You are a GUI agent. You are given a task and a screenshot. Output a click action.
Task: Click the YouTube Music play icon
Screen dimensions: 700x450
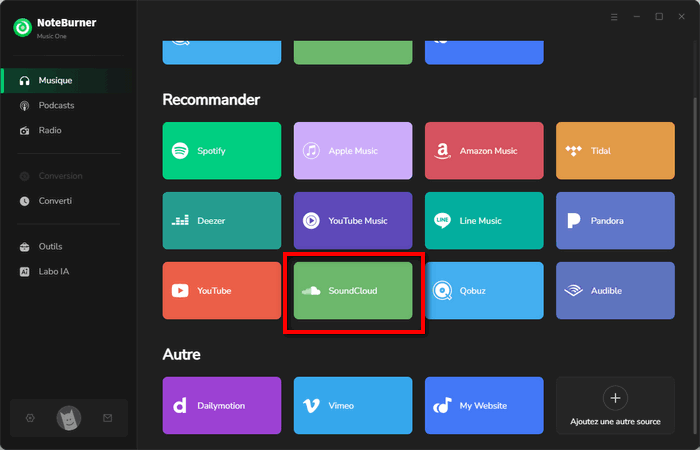click(311, 221)
